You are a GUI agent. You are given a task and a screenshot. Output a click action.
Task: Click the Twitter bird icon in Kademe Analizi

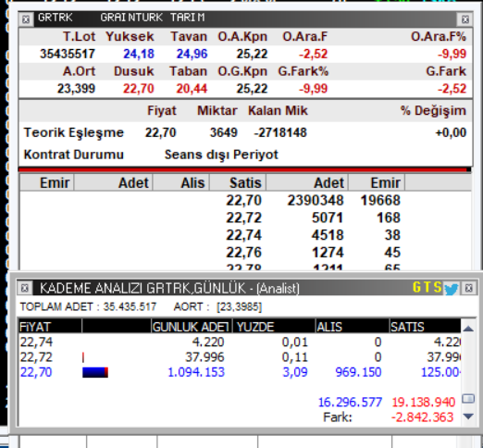(451, 289)
